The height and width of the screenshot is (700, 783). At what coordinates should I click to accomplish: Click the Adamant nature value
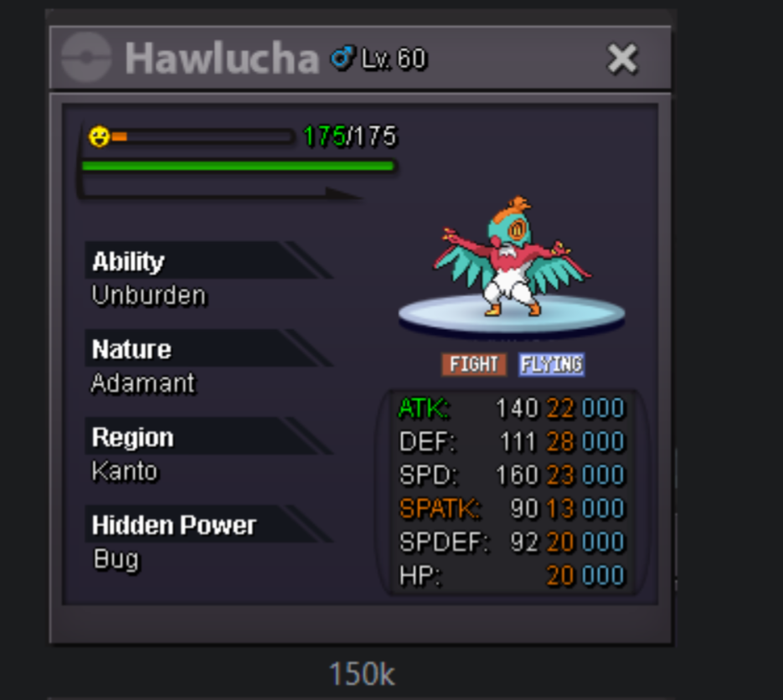tap(143, 383)
